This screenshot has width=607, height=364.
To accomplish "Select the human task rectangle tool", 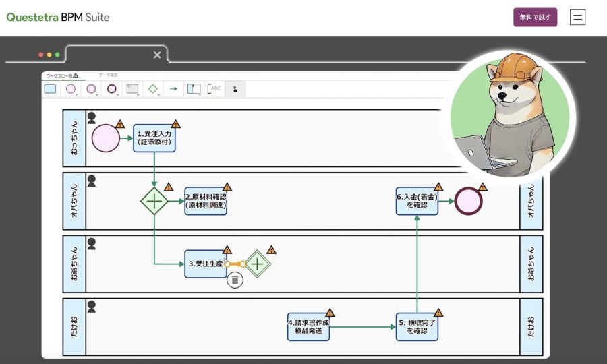I will point(51,89).
